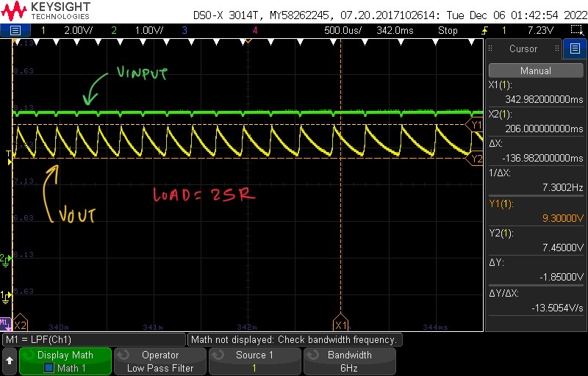The image size is (588, 376).
Task: Open the main menu icon at top left
Action: pos(15,30)
